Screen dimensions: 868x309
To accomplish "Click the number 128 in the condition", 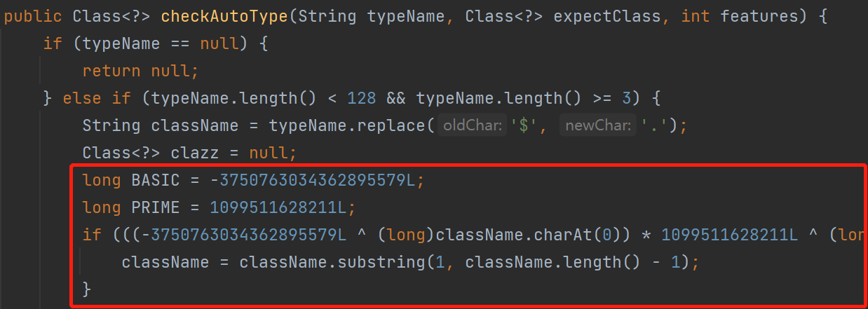I will coord(362,98).
